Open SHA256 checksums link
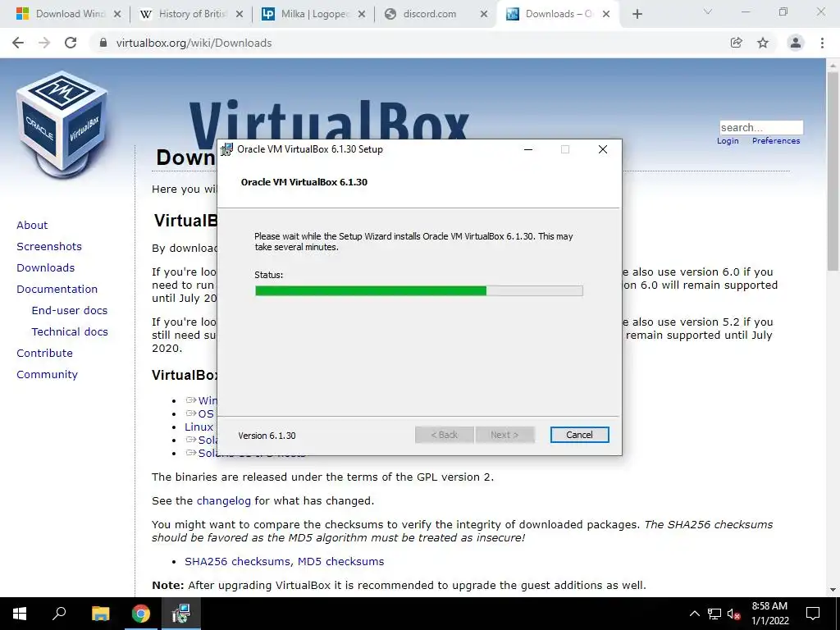 (237, 561)
